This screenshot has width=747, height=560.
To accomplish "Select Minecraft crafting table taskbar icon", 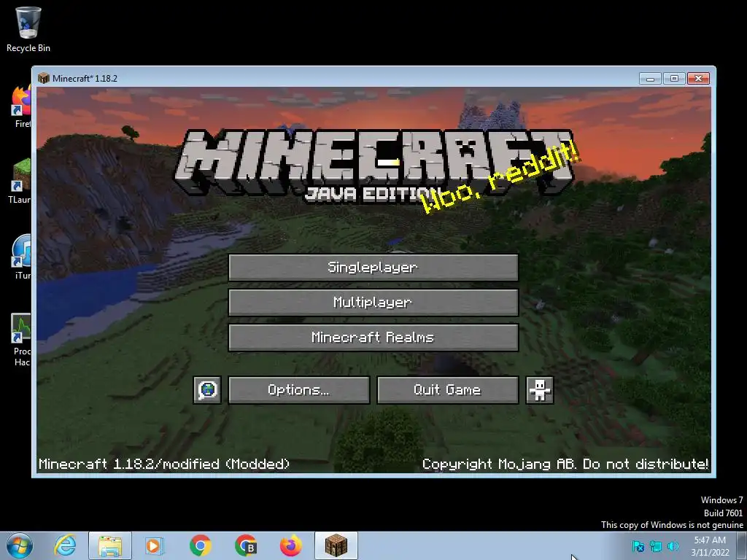I will [336, 545].
